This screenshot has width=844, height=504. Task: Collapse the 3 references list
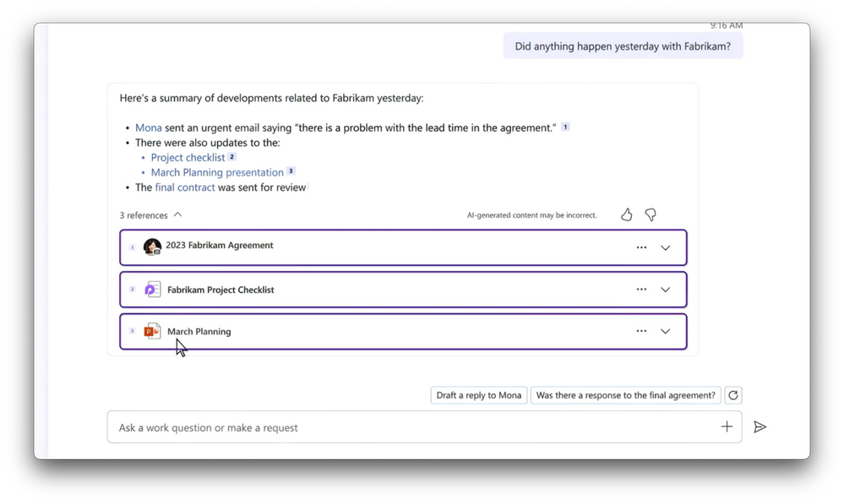(177, 215)
